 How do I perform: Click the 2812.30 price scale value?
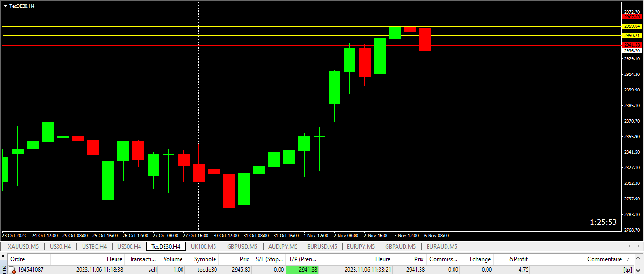pyautogui.click(x=632, y=183)
